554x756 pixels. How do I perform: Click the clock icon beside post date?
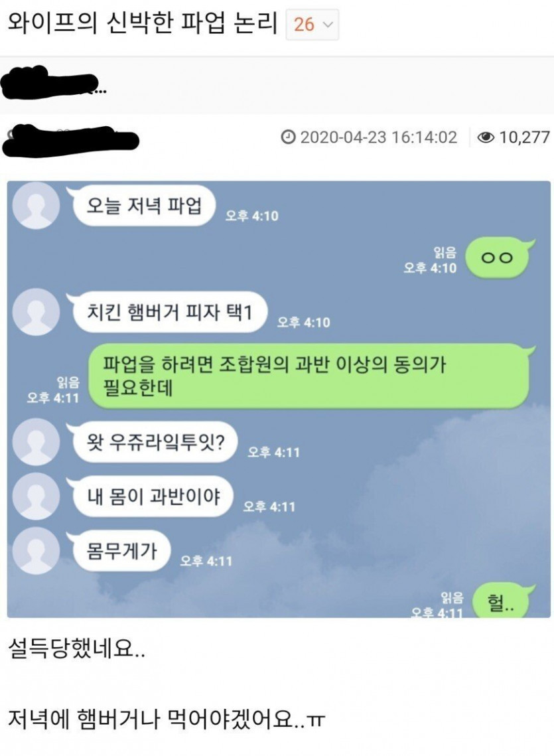coord(288,137)
